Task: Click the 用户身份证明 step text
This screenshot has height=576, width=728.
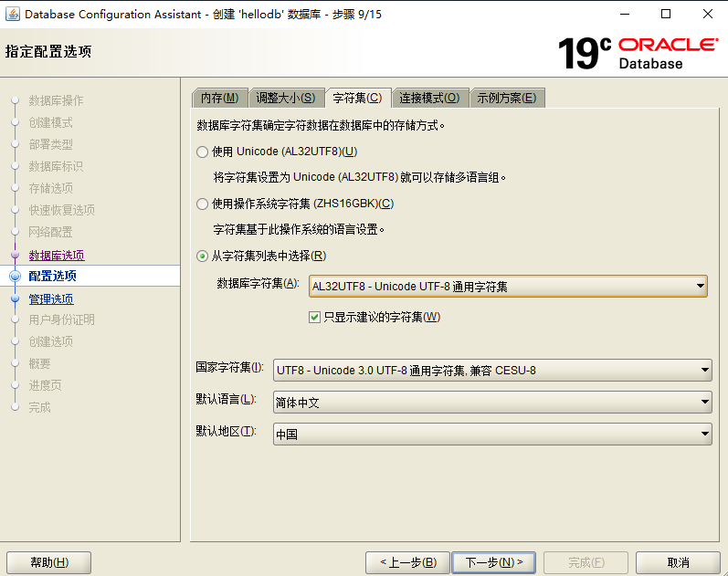Action: click(x=62, y=319)
